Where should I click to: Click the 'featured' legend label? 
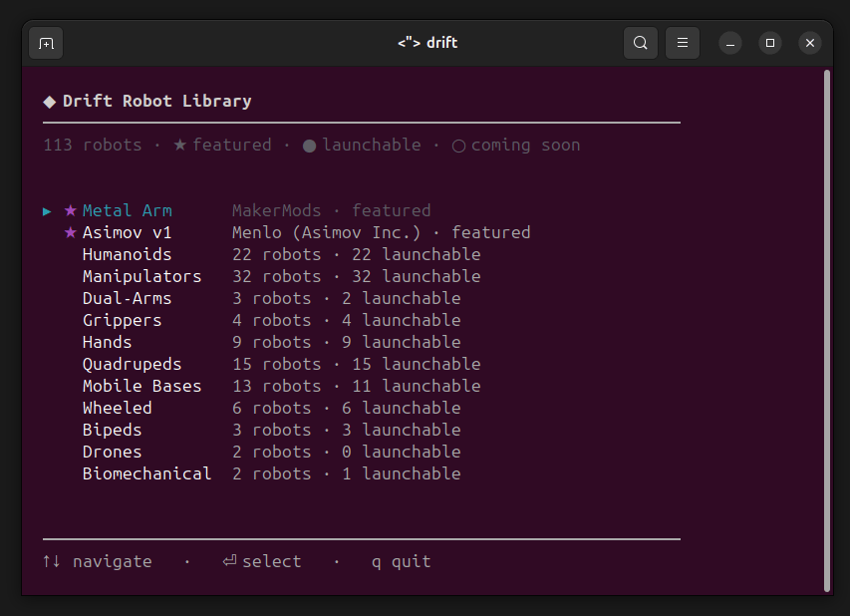pyautogui.click(x=232, y=145)
